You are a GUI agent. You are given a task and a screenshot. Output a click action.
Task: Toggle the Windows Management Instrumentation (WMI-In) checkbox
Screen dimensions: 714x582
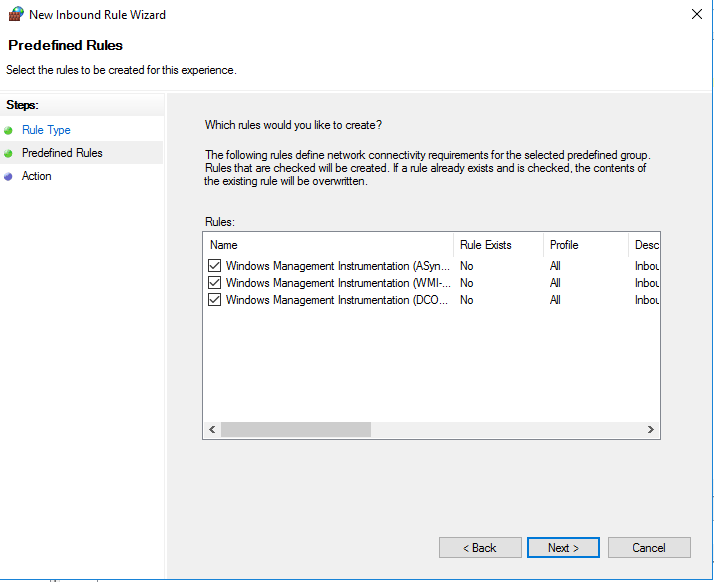coord(215,283)
